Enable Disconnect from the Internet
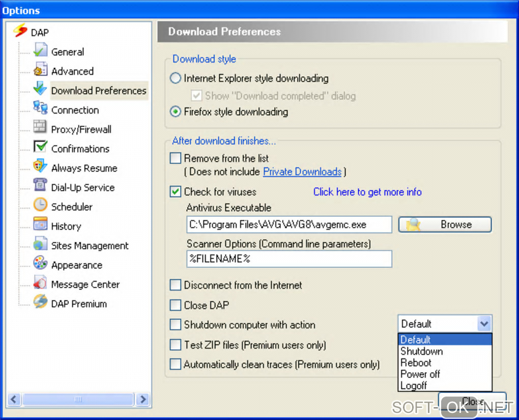 point(176,285)
